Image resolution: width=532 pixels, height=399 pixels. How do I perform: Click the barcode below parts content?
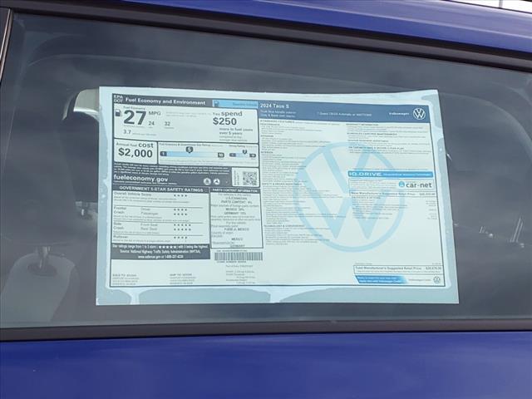pos(239,256)
